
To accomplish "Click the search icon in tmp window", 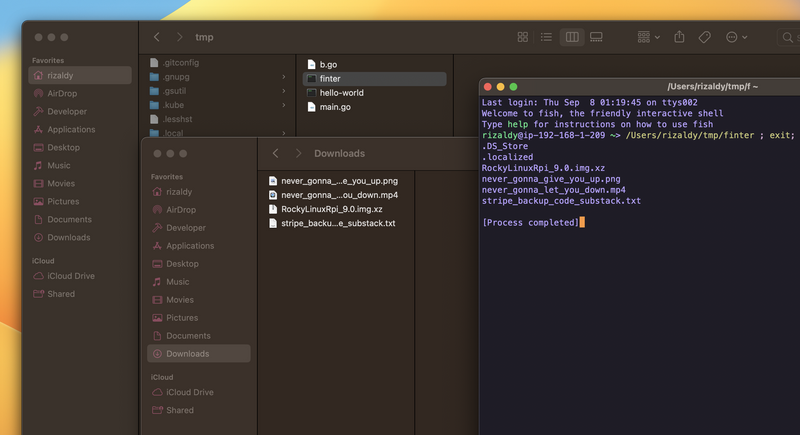I will pos(787,37).
